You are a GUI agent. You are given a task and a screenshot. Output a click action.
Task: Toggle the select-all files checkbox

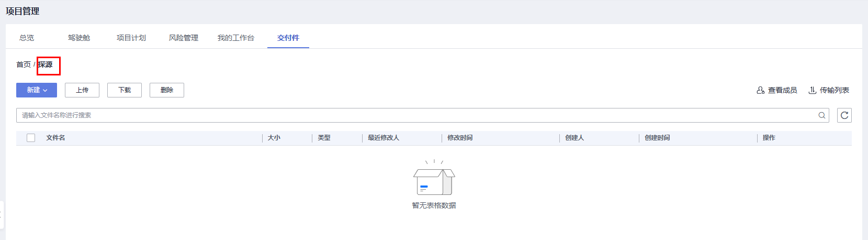coord(31,138)
